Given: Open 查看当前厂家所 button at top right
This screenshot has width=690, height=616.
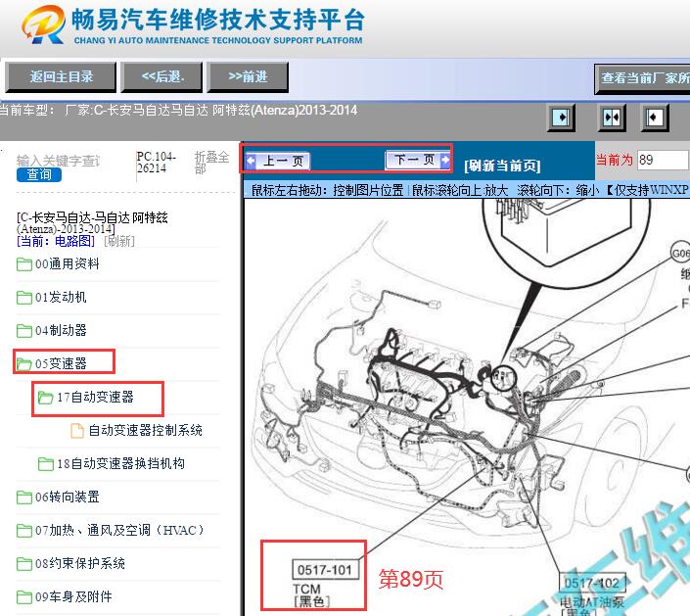Looking at the screenshot, I should tap(642, 78).
